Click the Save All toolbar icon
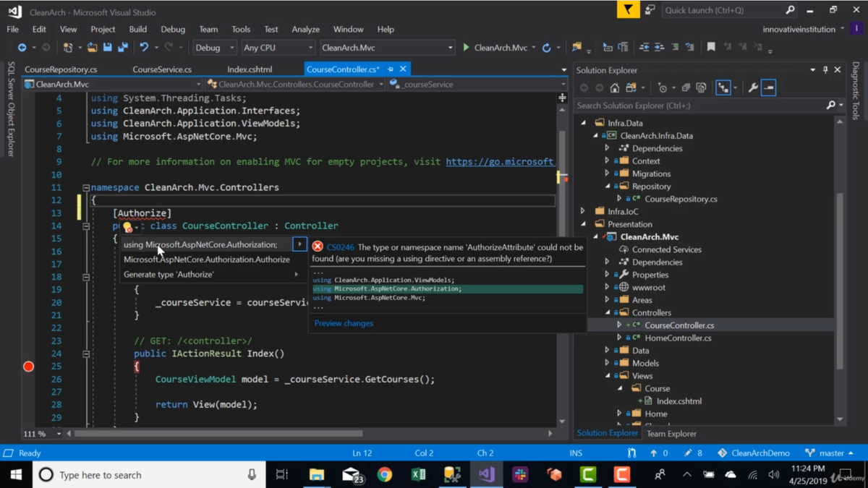The height and width of the screenshot is (488, 868). point(122,48)
